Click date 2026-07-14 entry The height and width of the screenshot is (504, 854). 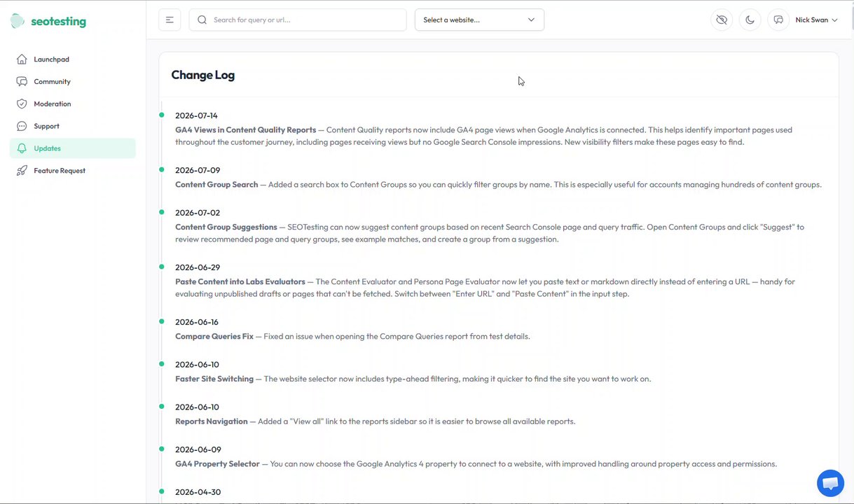[196, 115]
